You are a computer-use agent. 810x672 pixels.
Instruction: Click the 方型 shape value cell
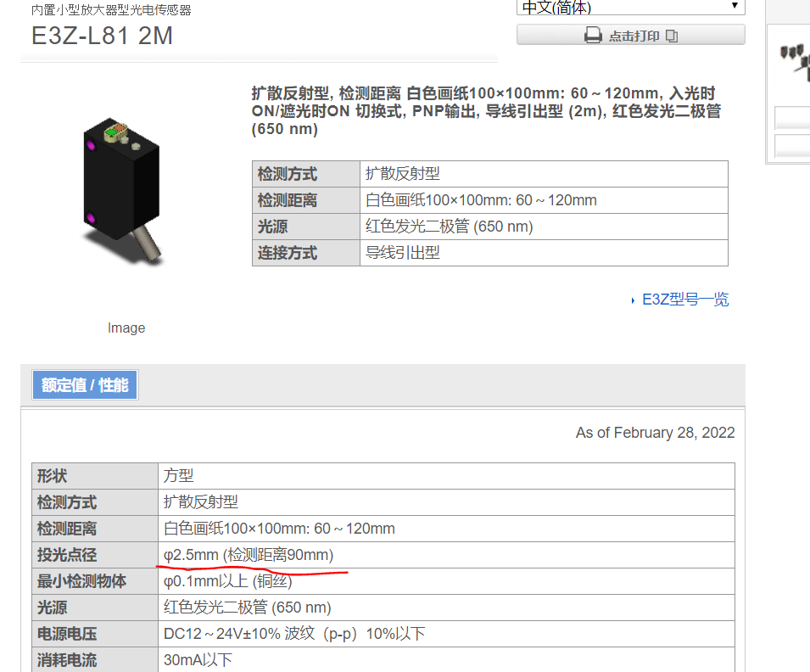tap(179, 476)
